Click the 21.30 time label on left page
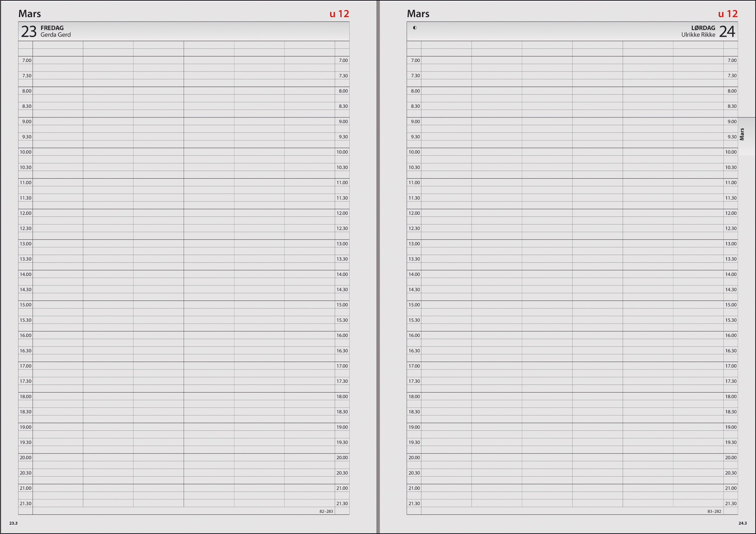The height and width of the screenshot is (534, 756). (26, 503)
